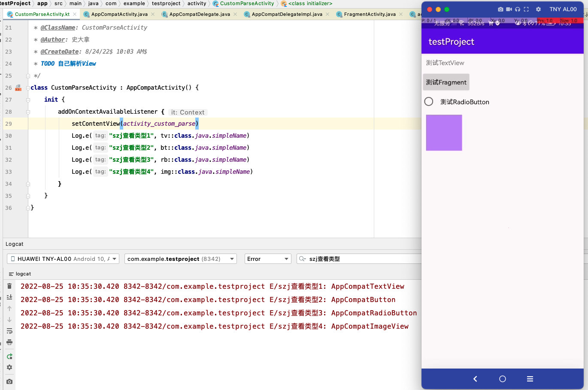Click the purple square image
588x390 pixels.
pyautogui.click(x=444, y=133)
